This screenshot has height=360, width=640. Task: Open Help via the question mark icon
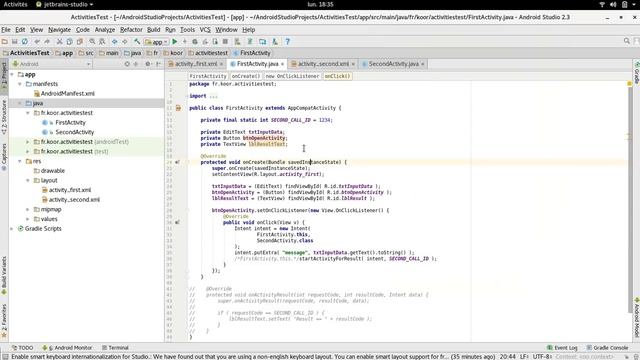pos(287,42)
